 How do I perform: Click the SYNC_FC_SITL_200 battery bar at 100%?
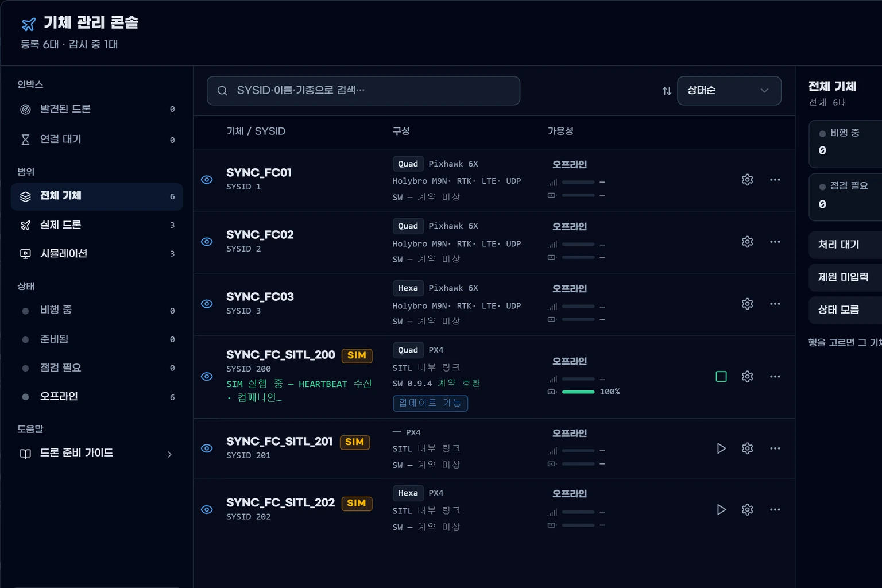click(578, 392)
